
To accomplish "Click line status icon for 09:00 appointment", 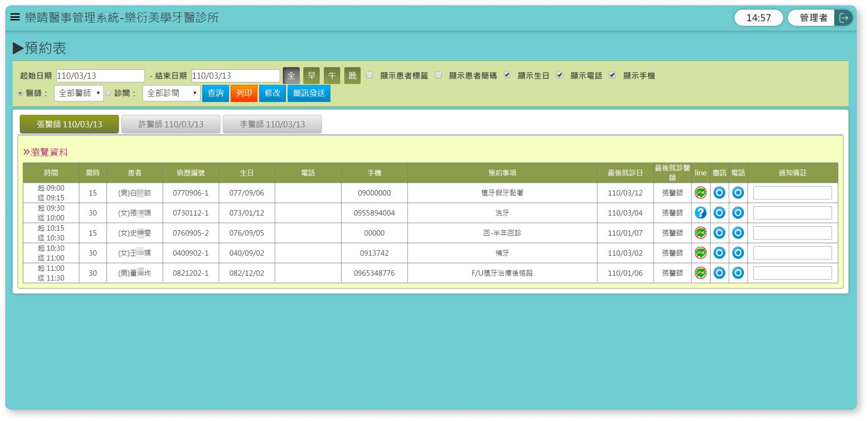I will point(700,193).
